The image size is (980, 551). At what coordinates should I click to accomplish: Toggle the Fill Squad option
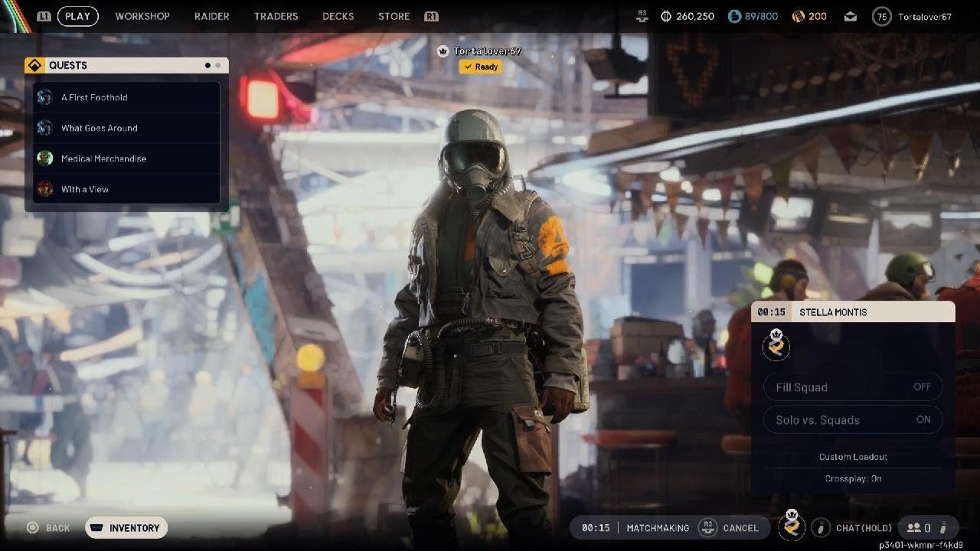853,387
